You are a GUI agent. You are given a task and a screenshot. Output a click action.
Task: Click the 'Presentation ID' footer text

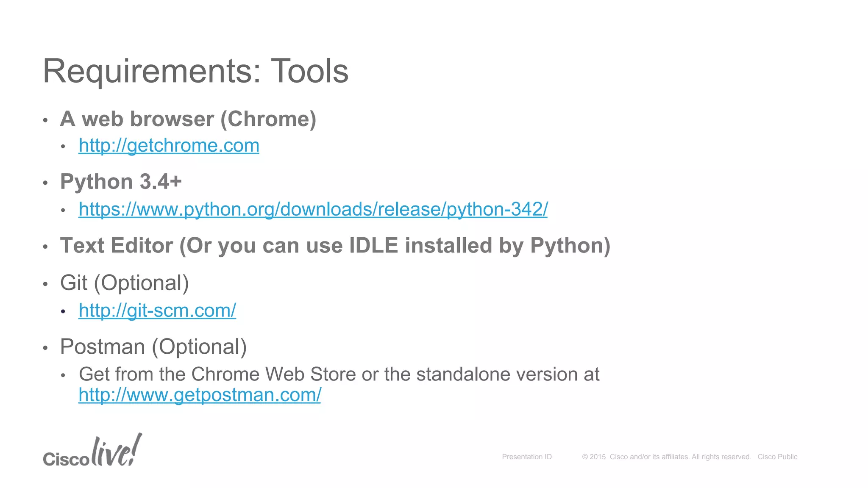click(527, 457)
